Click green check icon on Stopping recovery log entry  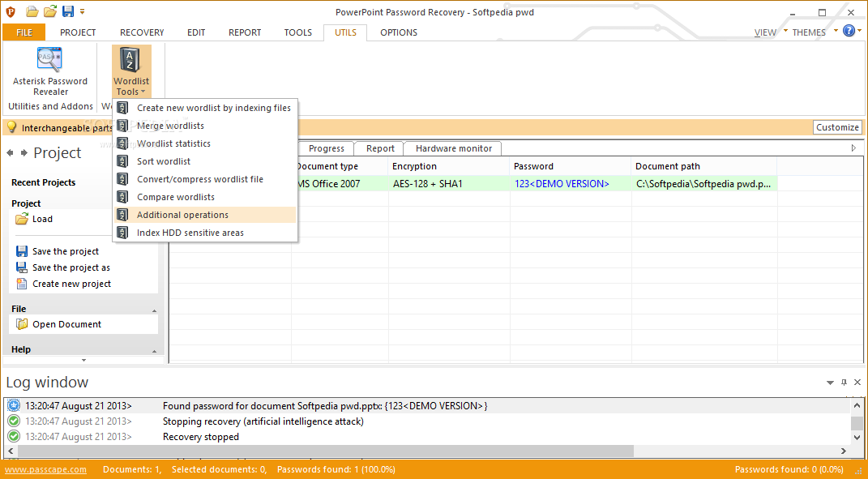(14, 421)
